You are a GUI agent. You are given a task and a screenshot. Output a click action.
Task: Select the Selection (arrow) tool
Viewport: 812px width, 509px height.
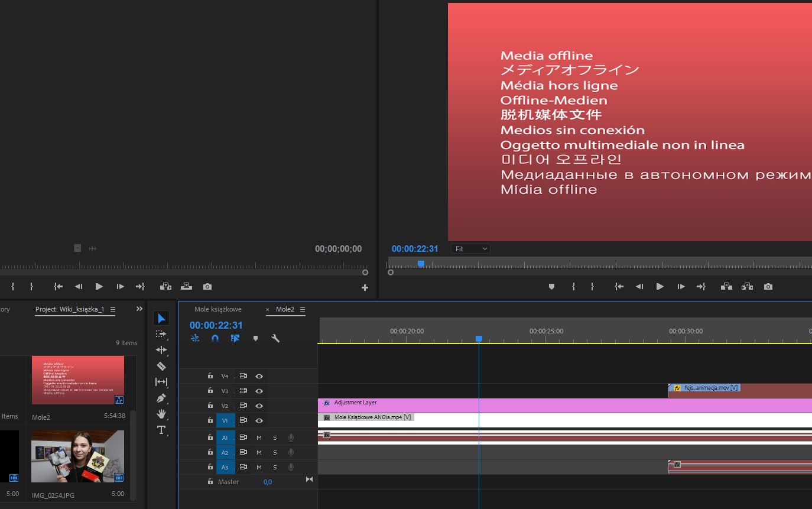point(161,319)
